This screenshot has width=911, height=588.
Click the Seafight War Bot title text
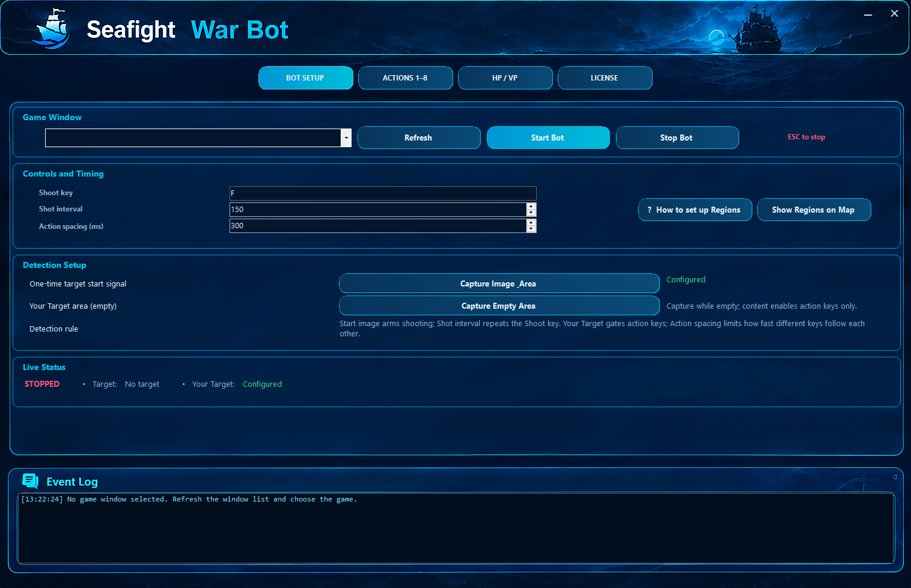click(187, 29)
